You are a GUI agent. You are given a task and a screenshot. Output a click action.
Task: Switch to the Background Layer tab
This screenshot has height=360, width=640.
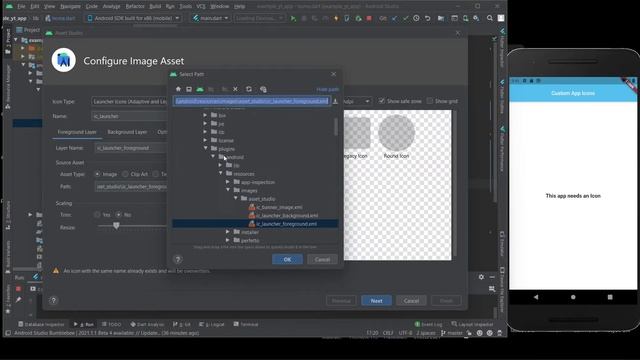point(127,132)
